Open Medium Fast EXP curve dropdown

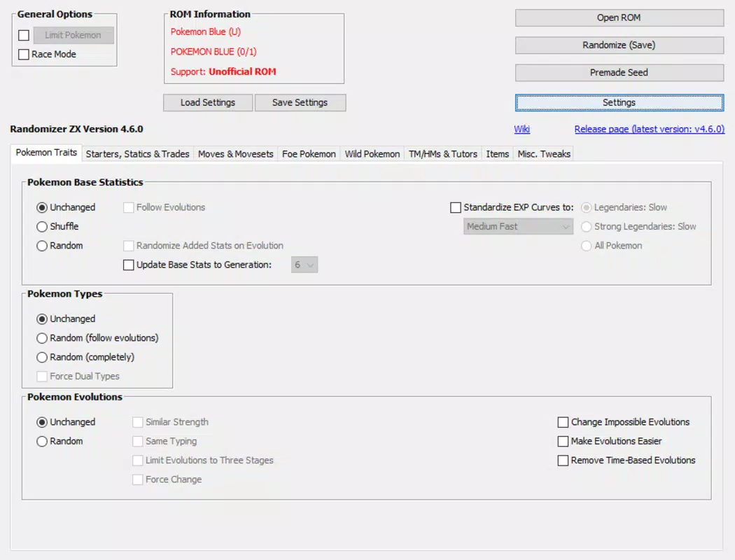[x=518, y=227]
